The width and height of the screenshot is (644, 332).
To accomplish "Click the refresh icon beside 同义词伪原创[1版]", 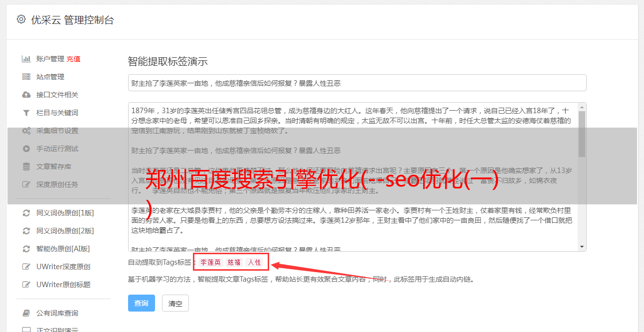I will coord(26,213).
